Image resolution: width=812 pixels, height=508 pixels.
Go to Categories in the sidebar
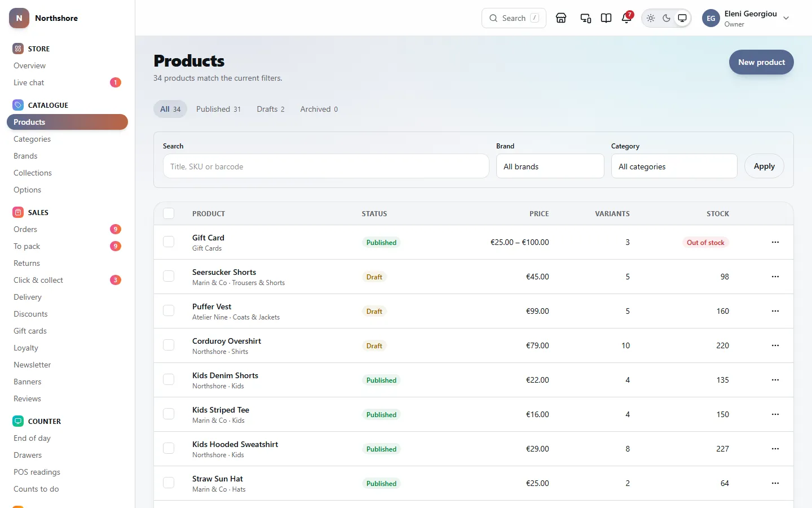pyautogui.click(x=67, y=139)
